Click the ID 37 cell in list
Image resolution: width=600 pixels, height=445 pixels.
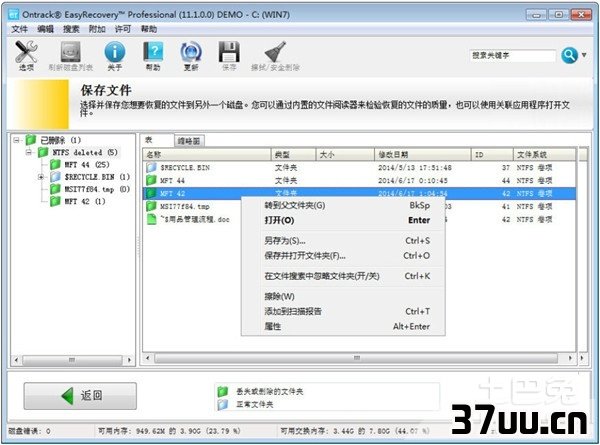(505, 168)
